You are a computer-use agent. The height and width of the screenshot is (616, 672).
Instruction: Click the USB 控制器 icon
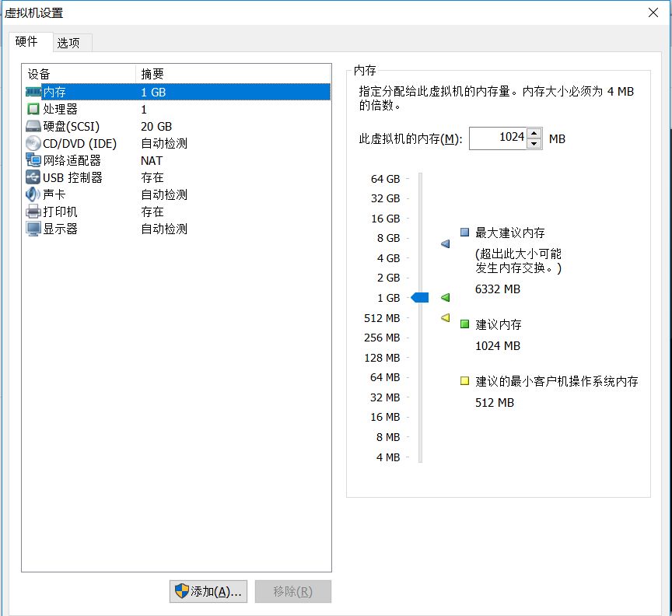33,177
